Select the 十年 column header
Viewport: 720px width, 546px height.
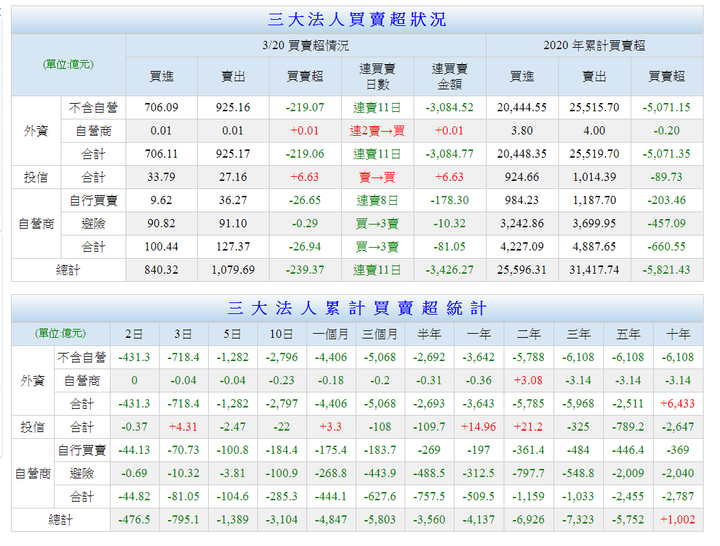pyautogui.click(x=678, y=334)
